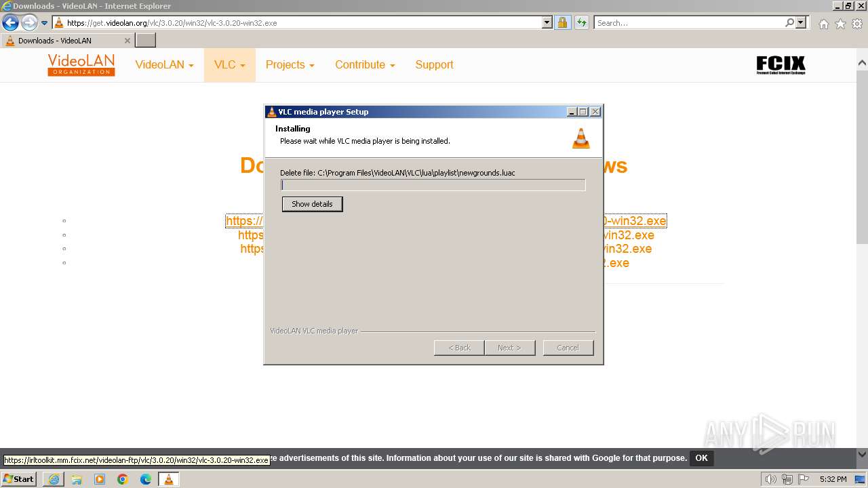This screenshot has width=868, height=488.
Task: Open Google Chrome from the taskbar
Action: (123, 479)
